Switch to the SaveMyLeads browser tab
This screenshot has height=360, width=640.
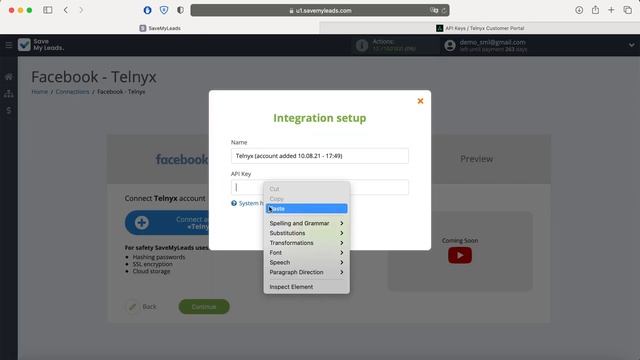(160, 28)
